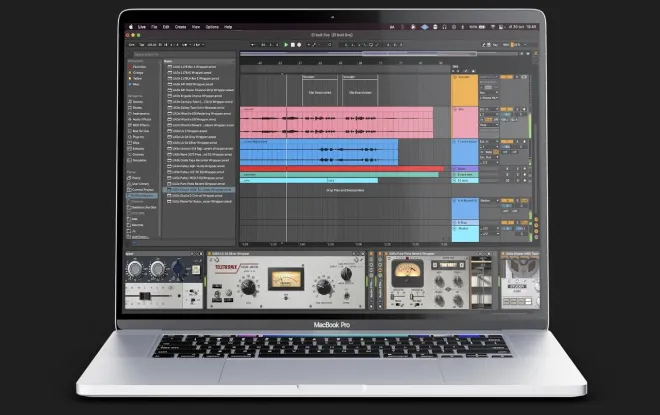Open the File menu

(154, 27)
